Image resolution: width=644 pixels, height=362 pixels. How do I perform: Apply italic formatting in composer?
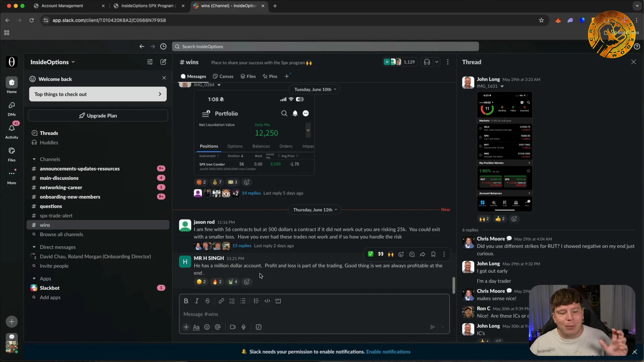pos(197,301)
